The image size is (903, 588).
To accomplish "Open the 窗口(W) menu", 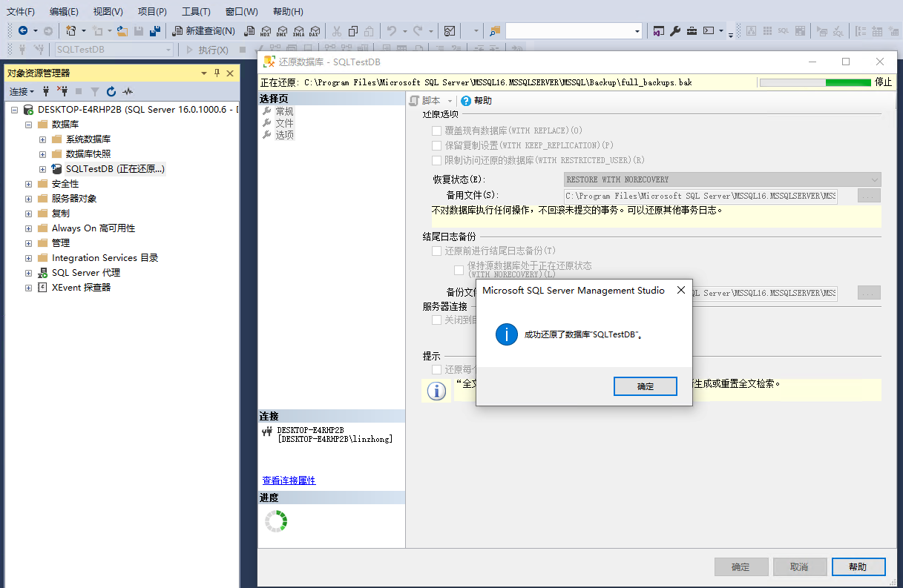I will (241, 11).
